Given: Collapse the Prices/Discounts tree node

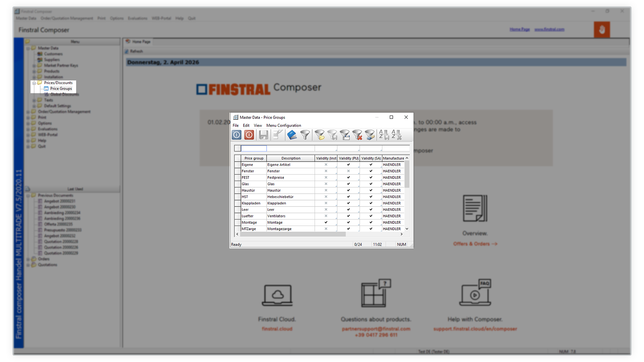Looking at the screenshot, I should click(34, 83).
